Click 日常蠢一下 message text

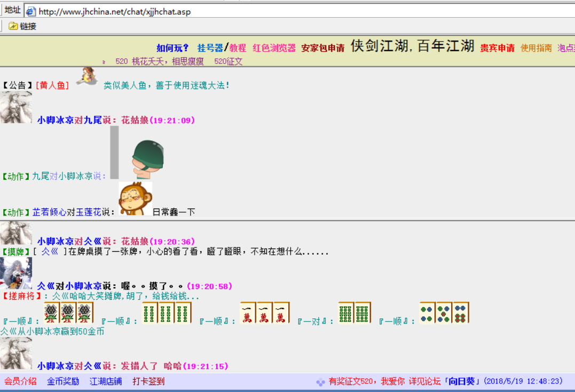174,212
